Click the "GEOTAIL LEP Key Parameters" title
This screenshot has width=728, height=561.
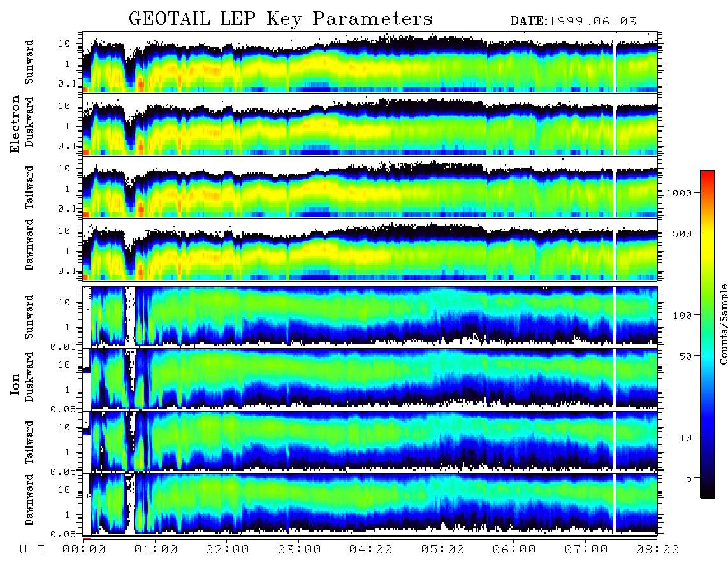click(x=280, y=19)
